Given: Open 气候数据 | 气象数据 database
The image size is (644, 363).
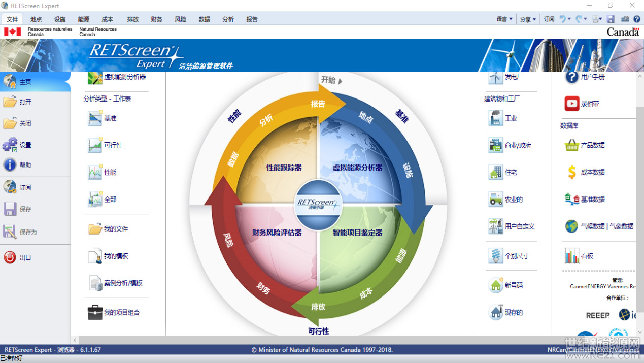Looking at the screenshot, I should point(599,226).
